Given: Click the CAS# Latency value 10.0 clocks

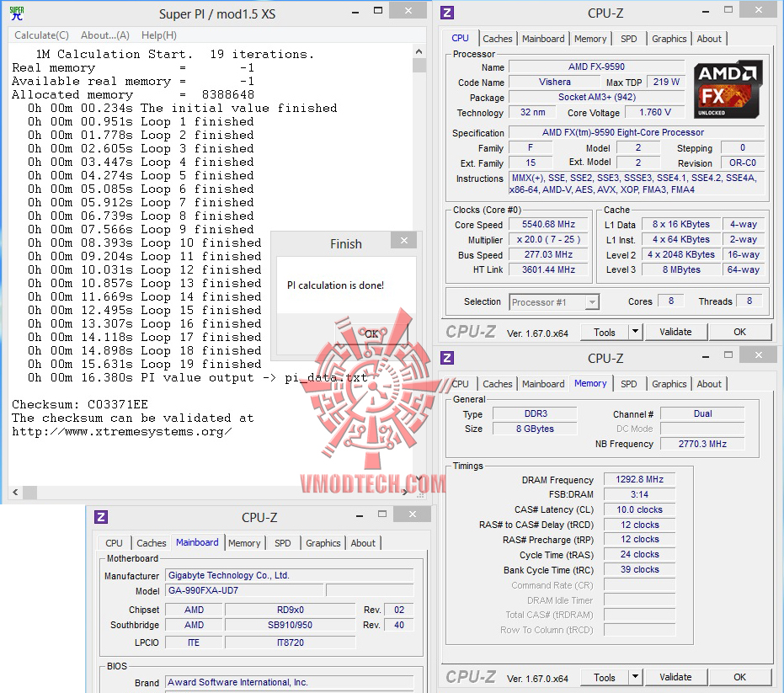Looking at the screenshot, I should pos(639,509).
